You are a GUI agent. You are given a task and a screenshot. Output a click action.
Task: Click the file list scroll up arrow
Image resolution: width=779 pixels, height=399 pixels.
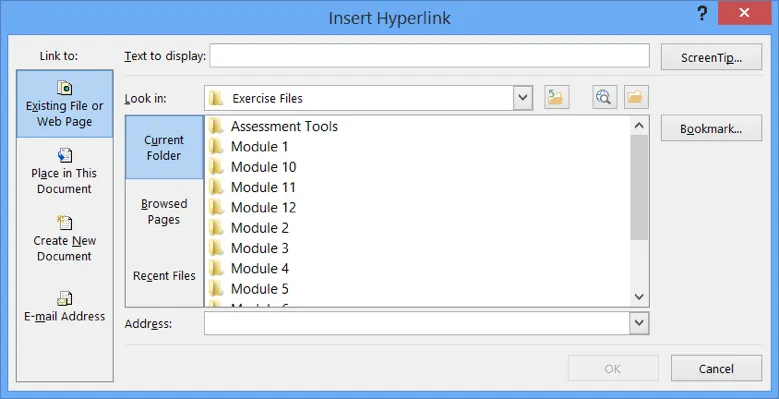point(639,125)
